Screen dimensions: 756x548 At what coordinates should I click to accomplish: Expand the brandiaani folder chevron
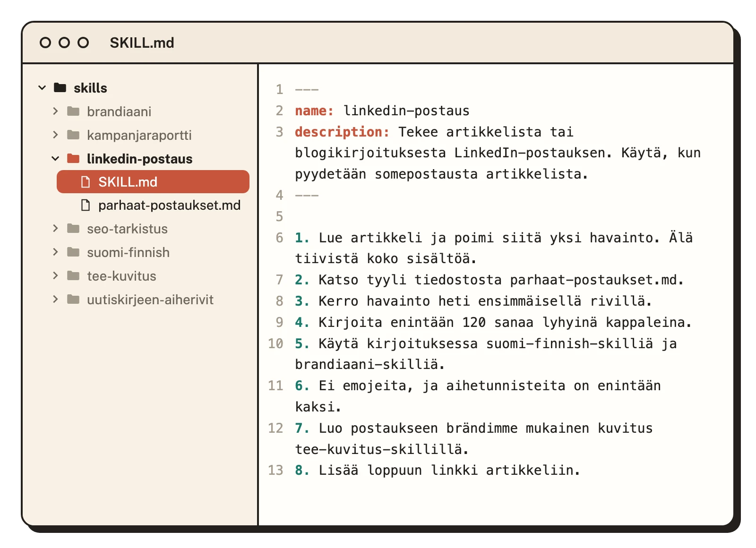pos(55,111)
